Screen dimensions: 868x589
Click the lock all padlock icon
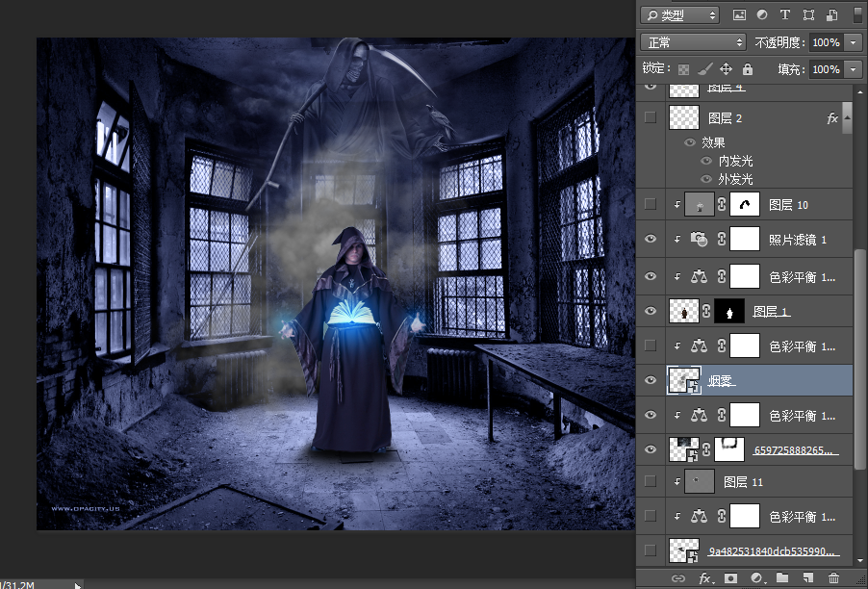click(x=747, y=69)
